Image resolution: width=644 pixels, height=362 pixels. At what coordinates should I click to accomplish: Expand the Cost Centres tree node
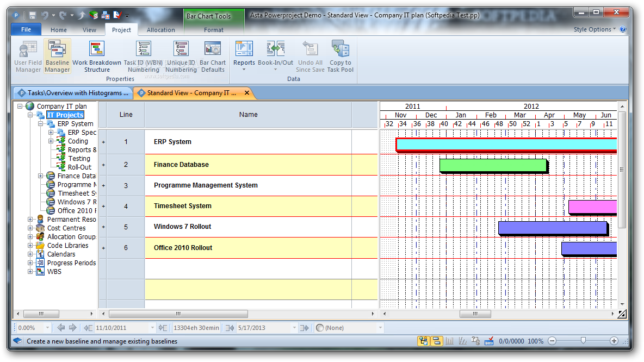pyautogui.click(x=30, y=228)
